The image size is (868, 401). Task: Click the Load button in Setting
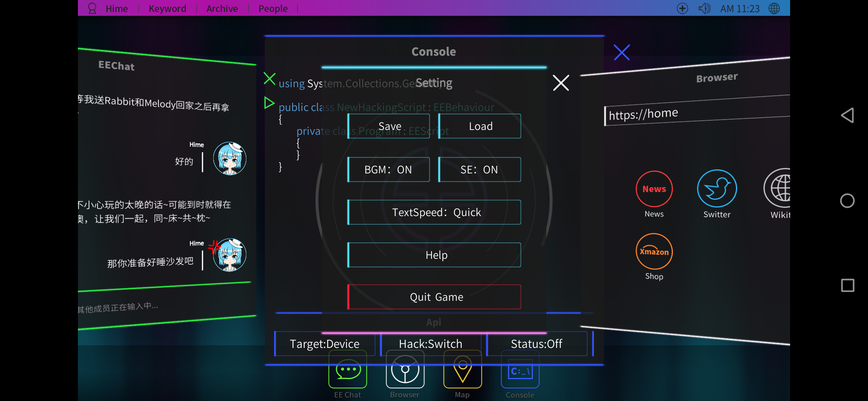point(480,126)
